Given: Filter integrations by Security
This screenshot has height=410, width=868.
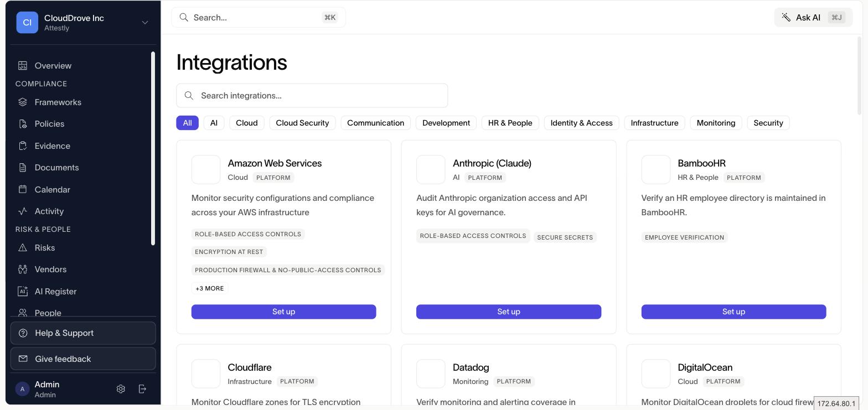Looking at the screenshot, I should pyautogui.click(x=768, y=123).
